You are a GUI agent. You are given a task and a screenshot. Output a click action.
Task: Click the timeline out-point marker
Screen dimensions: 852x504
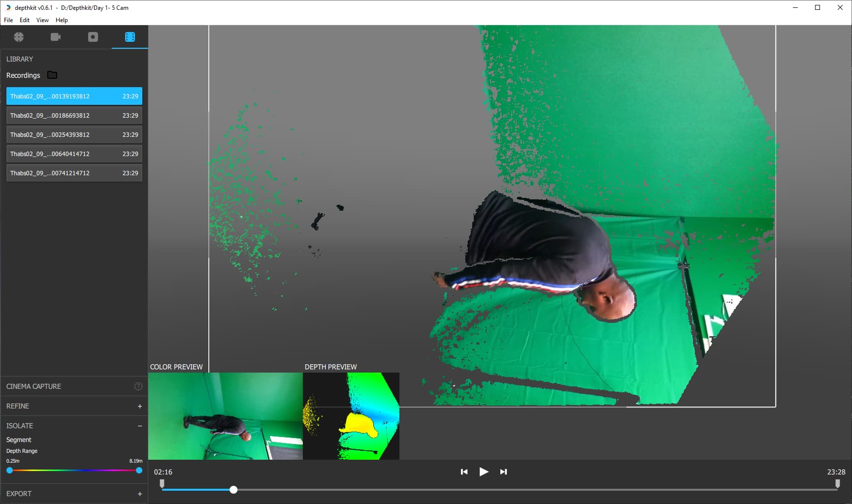837,484
